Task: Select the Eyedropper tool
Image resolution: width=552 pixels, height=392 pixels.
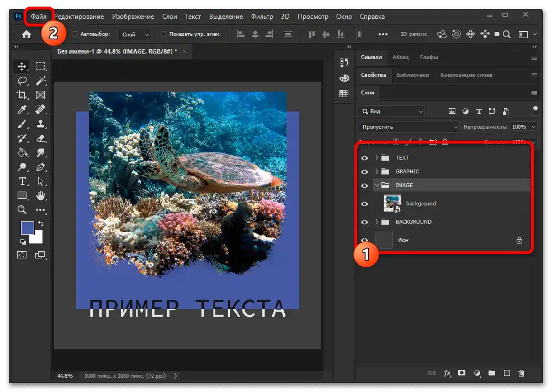Action: click(23, 109)
